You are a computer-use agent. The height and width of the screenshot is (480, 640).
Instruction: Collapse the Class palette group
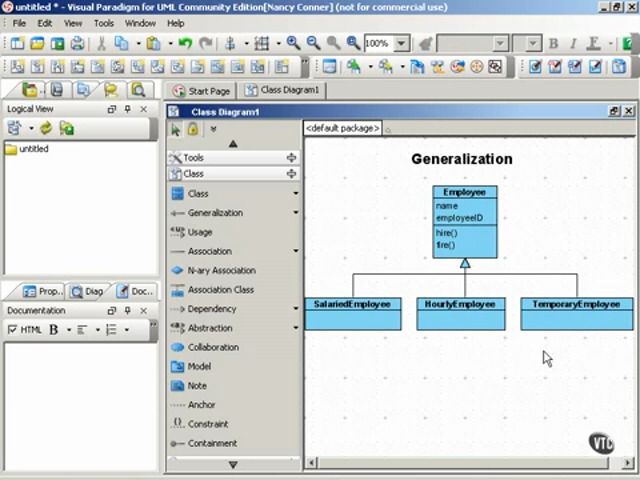tap(291, 174)
